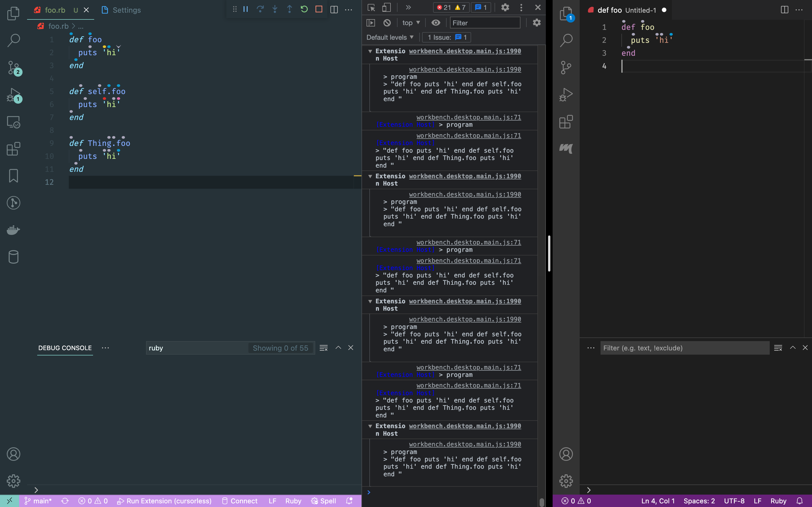Open the Docker sidebar view
The height and width of the screenshot is (507, 812).
pos(14,230)
